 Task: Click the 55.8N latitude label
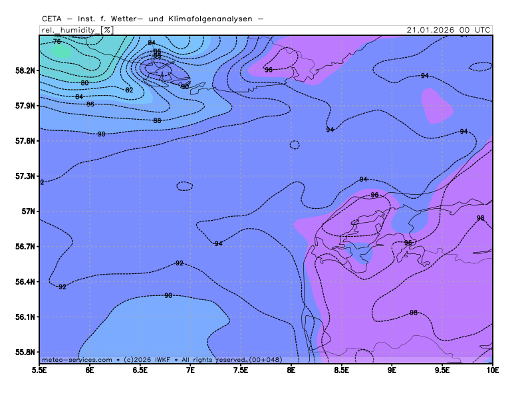tap(25, 352)
